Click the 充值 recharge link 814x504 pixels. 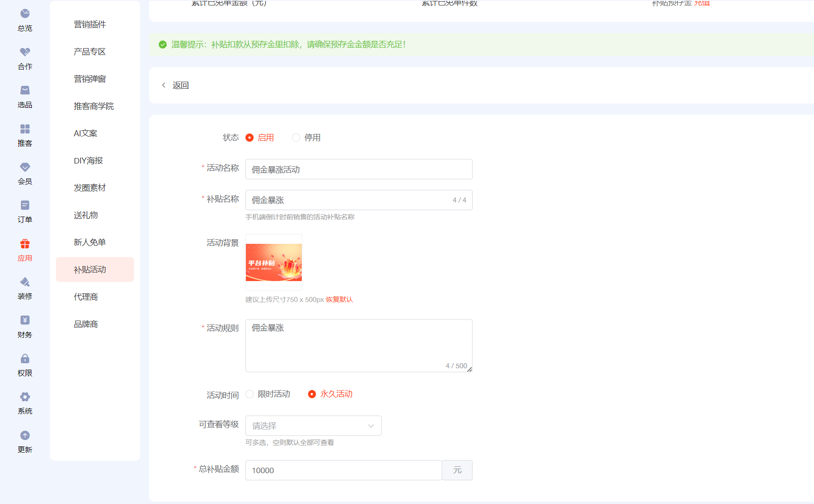[702, 4]
